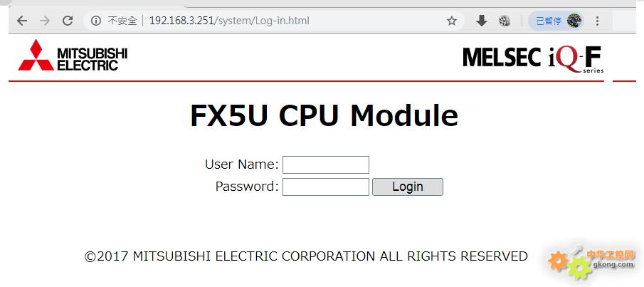Screen dimensions: 644x287
Task: Click the Login button
Action: (408, 187)
